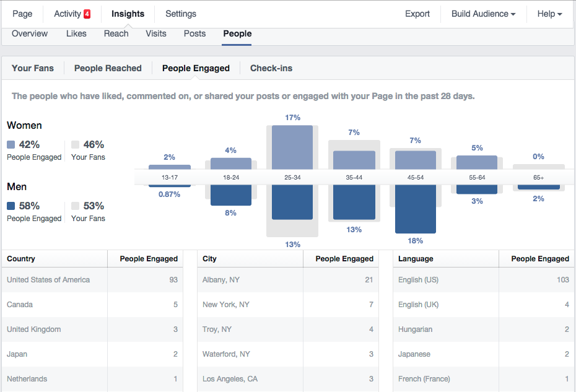Click the English (US) language entry

tap(417, 279)
